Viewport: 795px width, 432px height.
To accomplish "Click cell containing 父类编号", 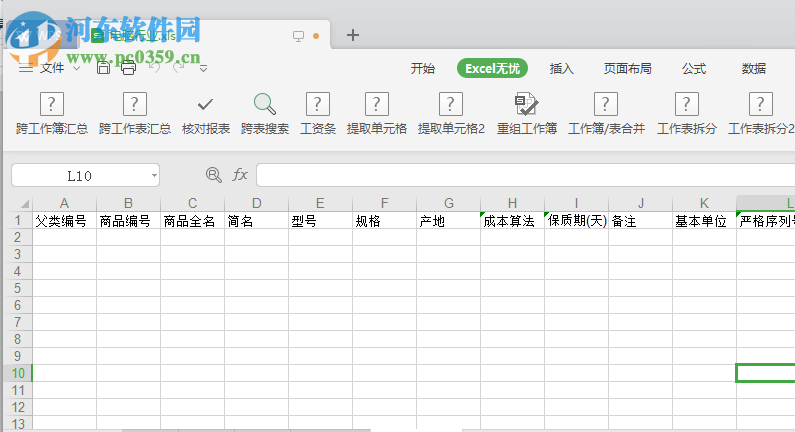I will coord(64,221).
